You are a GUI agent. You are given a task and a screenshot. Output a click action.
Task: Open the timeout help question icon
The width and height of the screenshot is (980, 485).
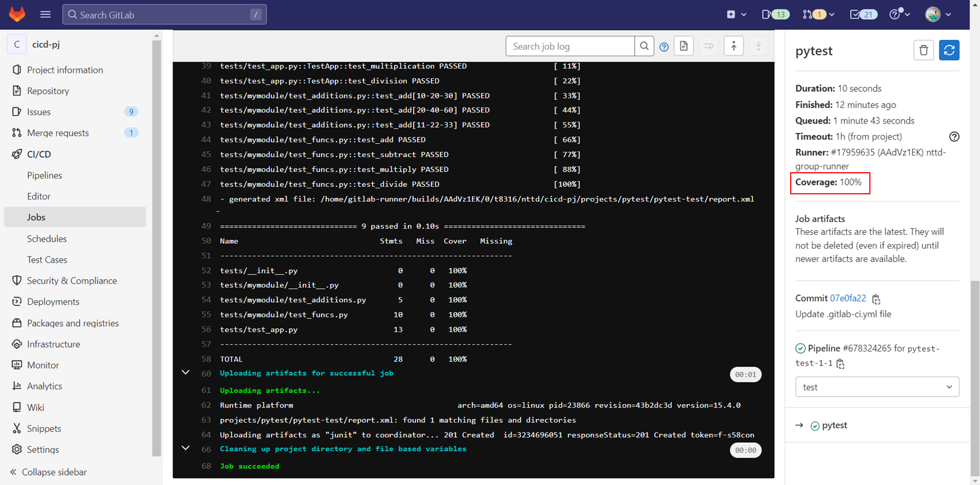(x=954, y=137)
